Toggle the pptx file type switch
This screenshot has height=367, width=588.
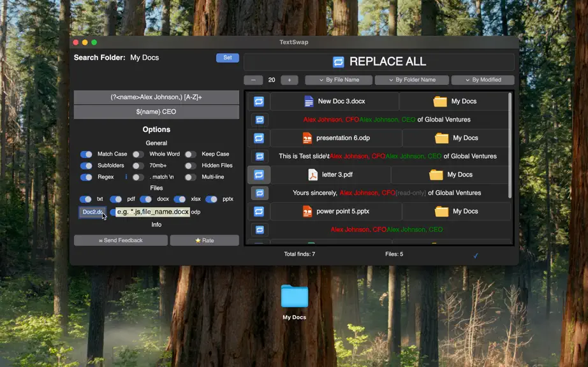click(x=211, y=199)
